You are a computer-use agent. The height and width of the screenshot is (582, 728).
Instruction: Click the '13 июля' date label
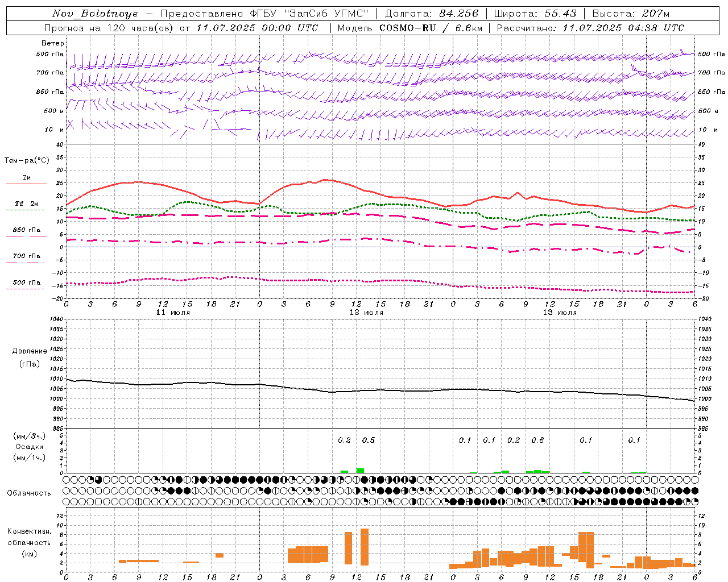click(x=560, y=313)
